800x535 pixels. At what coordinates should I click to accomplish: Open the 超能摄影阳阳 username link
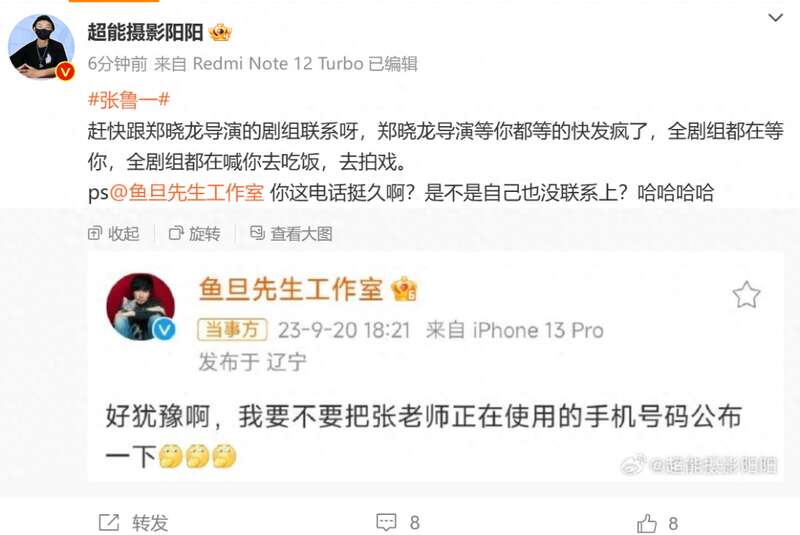pyautogui.click(x=145, y=32)
